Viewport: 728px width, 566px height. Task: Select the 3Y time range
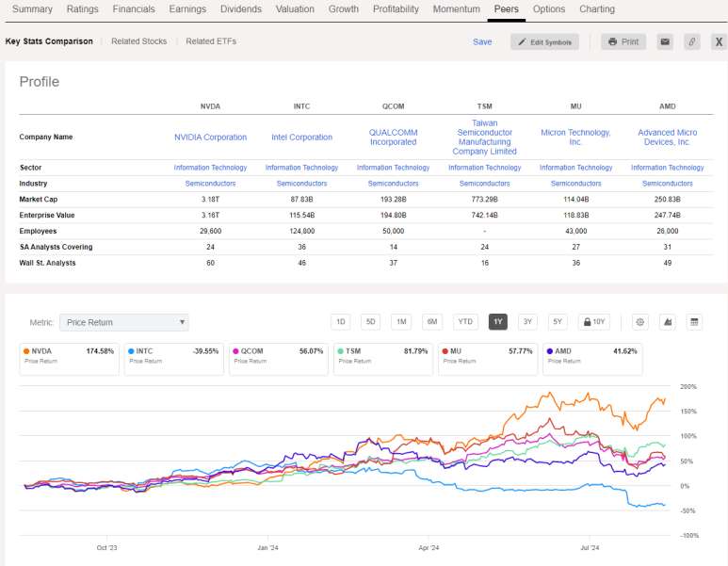[x=527, y=322]
